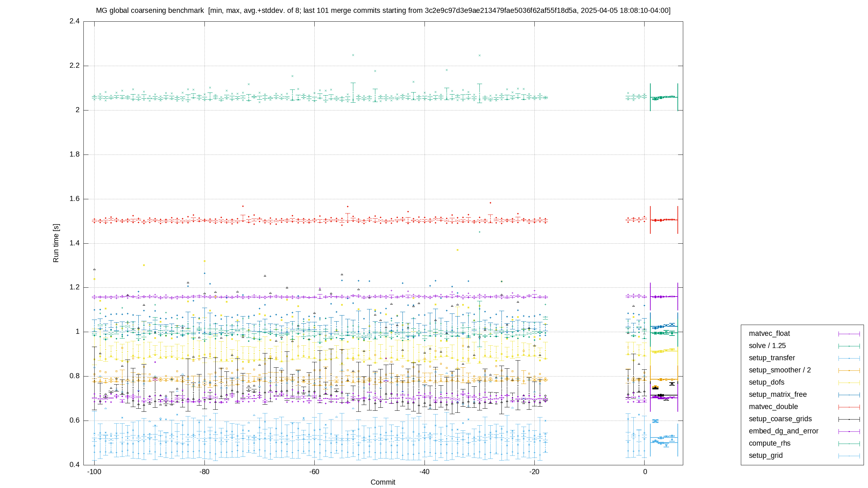Click the -100 x-axis tick label
This screenshot has width=868, height=488.
[94, 472]
